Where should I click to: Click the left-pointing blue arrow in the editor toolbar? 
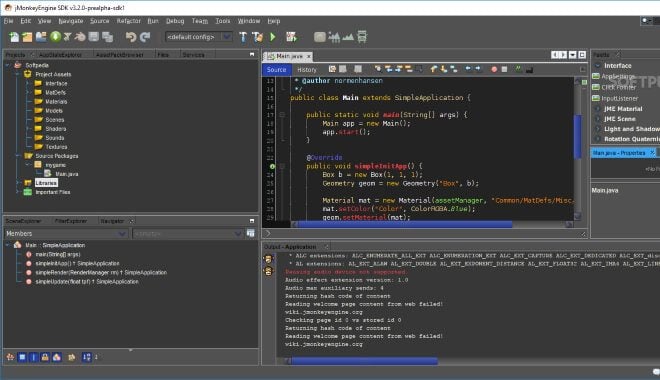(x=468, y=69)
